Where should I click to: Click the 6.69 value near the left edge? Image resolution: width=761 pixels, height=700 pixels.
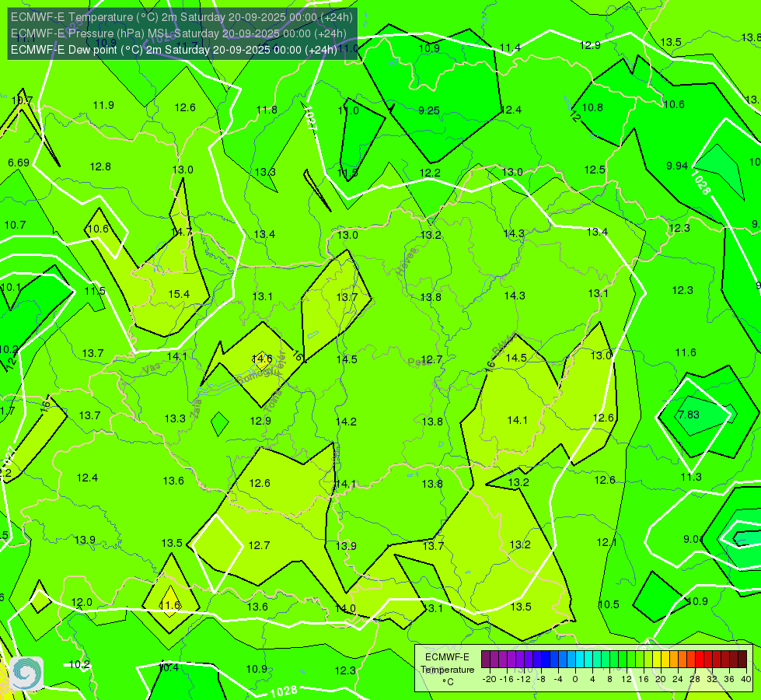(19, 163)
